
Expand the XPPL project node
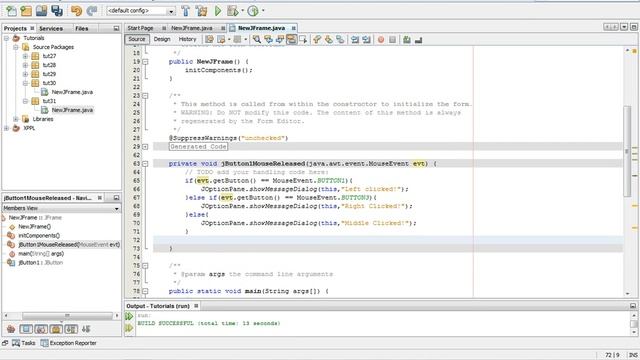pyautogui.click(x=7, y=128)
